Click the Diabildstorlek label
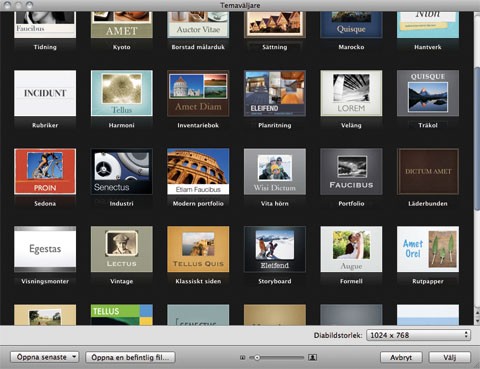480x369 pixels. [338, 335]
